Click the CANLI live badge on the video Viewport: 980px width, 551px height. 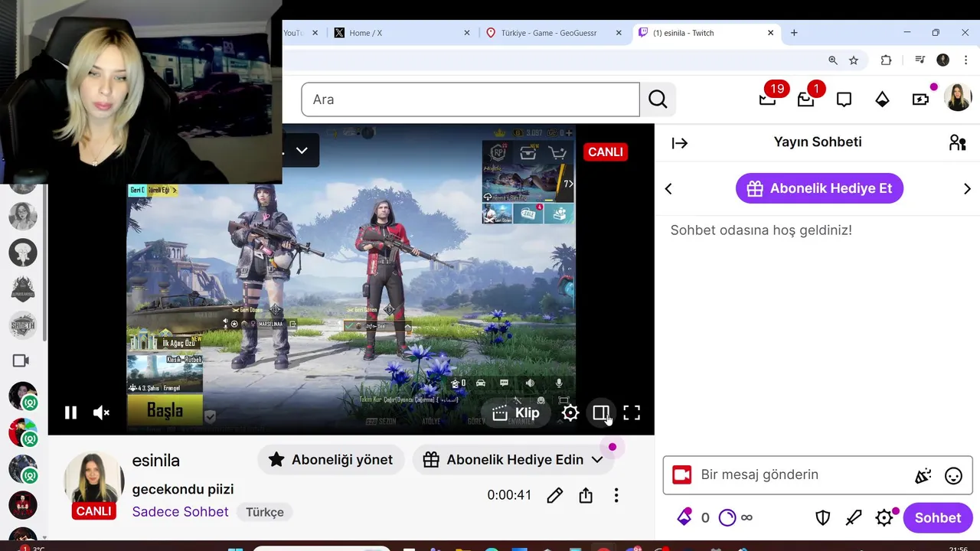tap(605, 152)
